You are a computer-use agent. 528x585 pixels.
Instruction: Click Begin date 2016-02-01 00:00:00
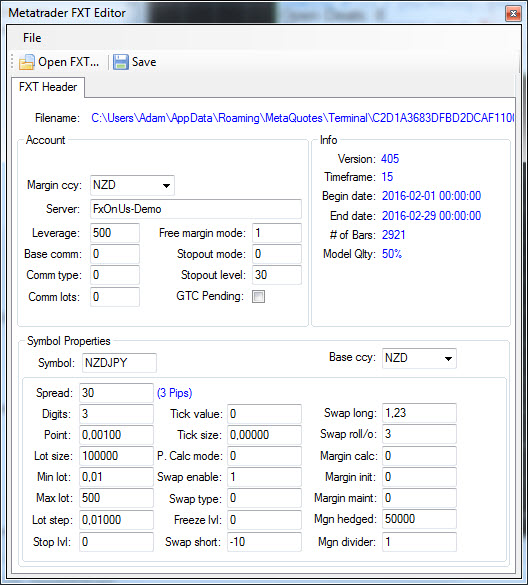[x=431, y=196]
